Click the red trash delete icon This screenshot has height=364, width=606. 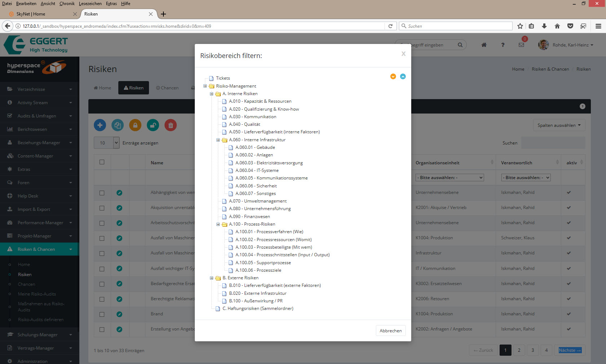pyautogui.click(x=171, y=125)
